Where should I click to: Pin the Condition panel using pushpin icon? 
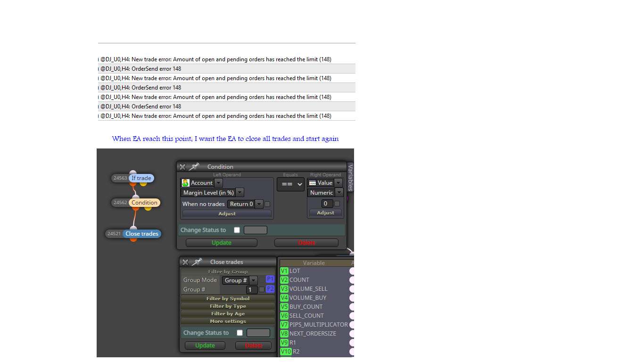pos(194,167)
